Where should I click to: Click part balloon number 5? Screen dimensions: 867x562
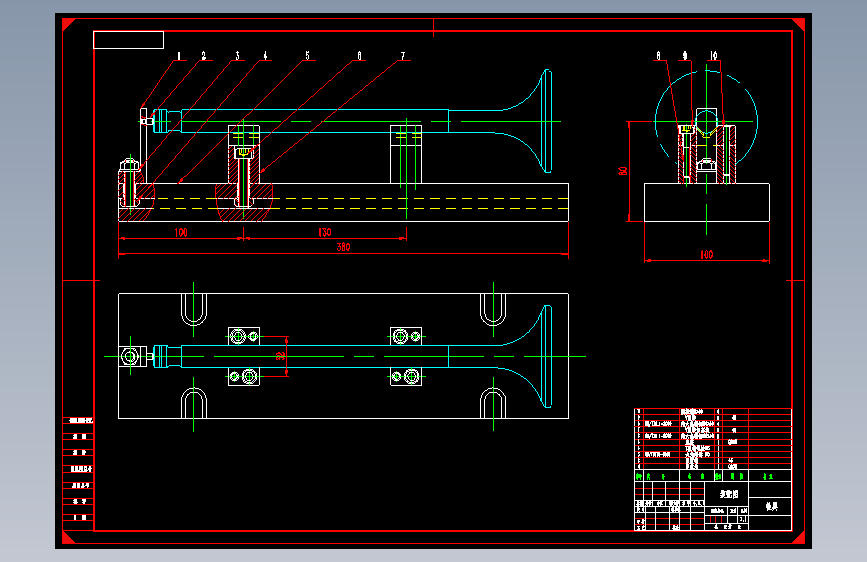tap(307, 56)
